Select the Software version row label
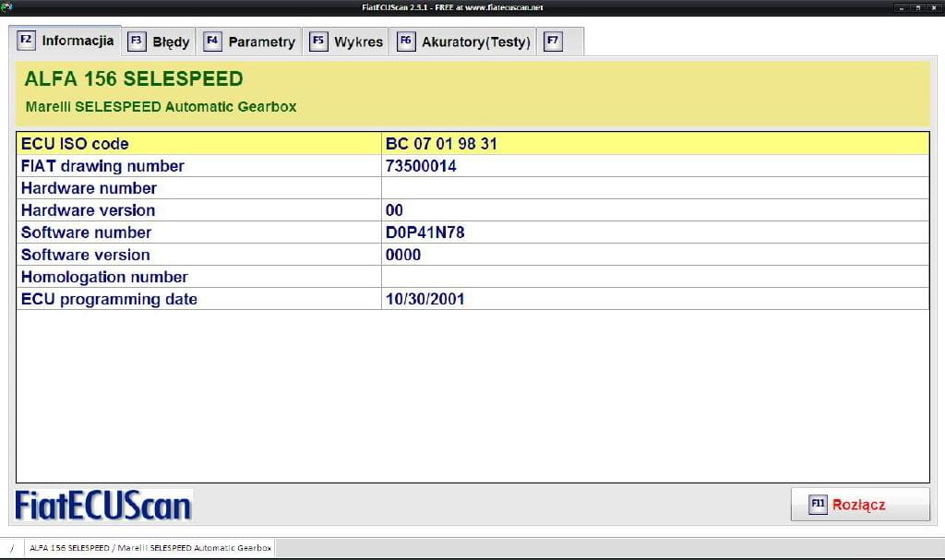 point(86,255)
